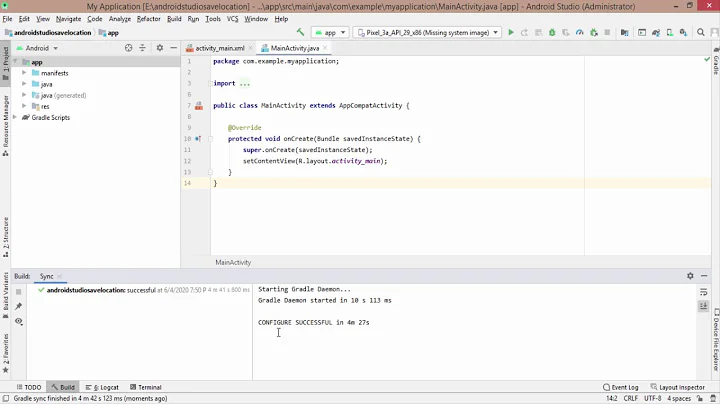Open Build panel settings gear
The width and height of the screenshot is (720, 404).
point(690,276)
